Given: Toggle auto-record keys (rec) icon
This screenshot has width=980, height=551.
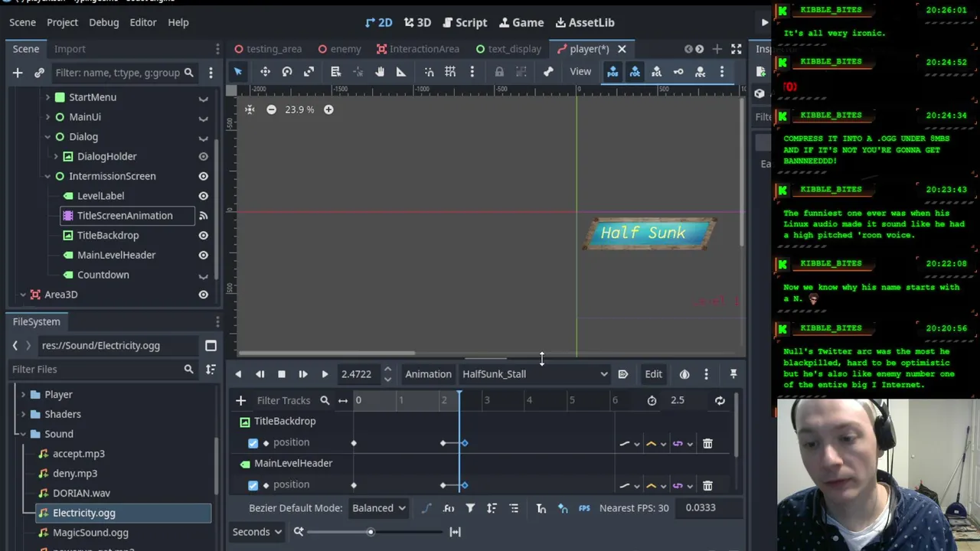Looking at the screenshot, I should pos(700,72).
